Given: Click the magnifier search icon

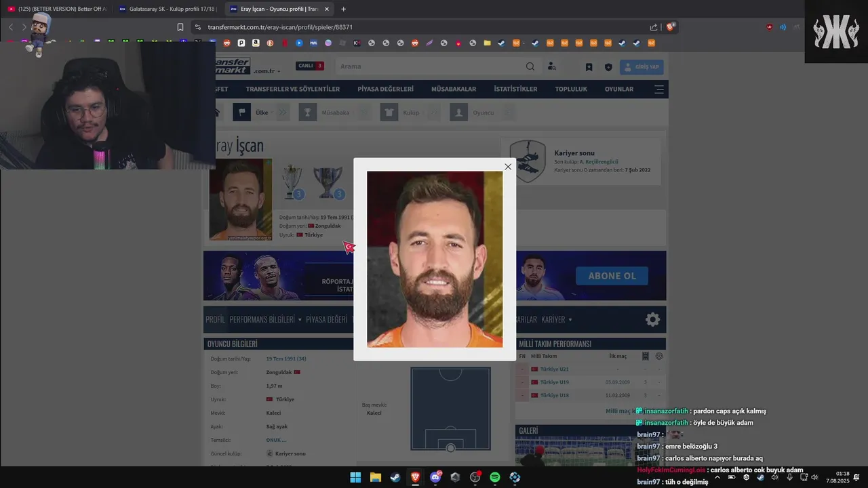Looking at the screenshot, I should [x=530, y=66].
